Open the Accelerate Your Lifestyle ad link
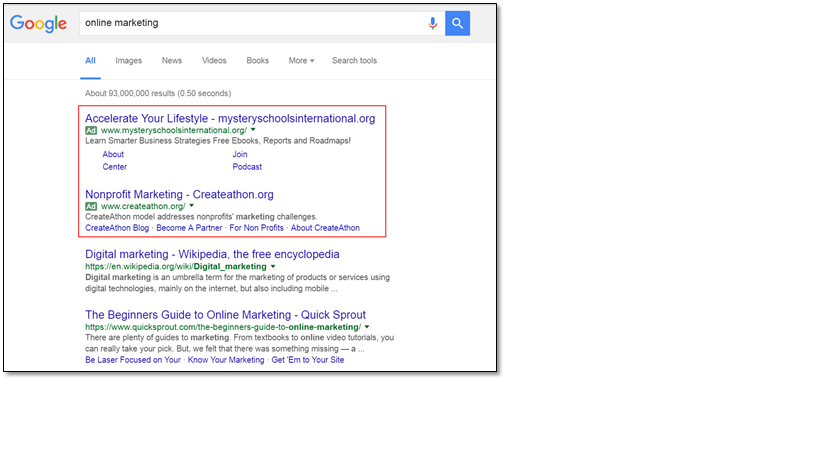 pos(230,119)
